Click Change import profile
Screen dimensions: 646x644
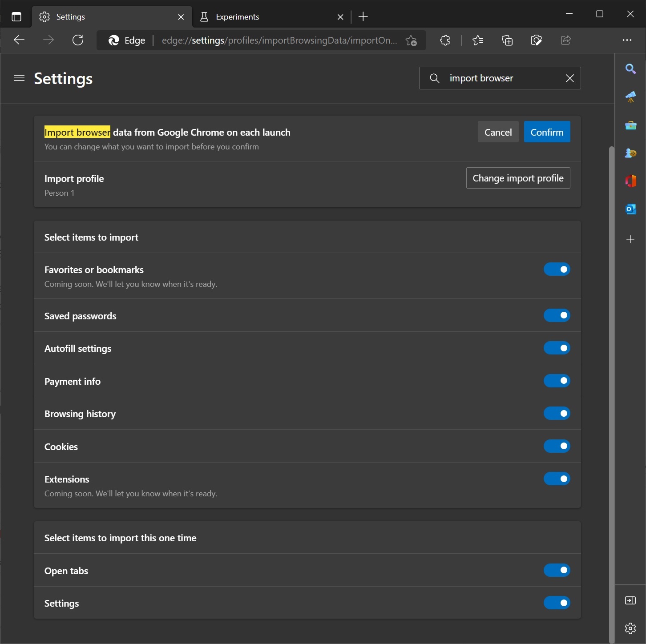517,178
